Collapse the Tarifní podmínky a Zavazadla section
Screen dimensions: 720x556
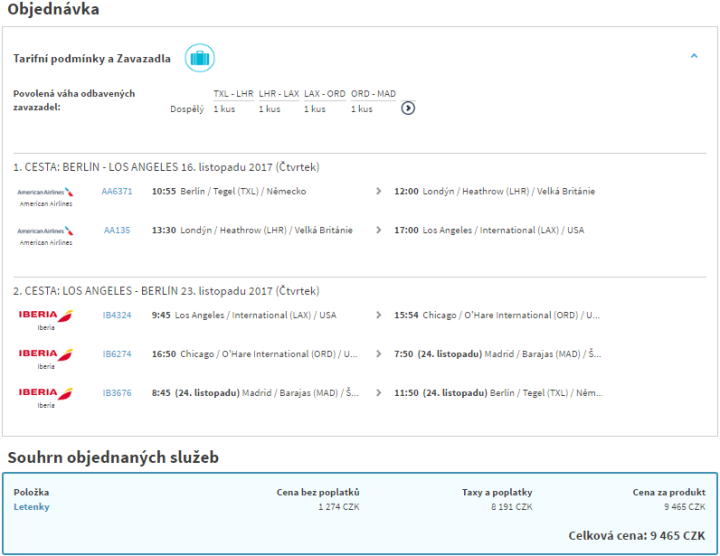(x=694, y=57)
